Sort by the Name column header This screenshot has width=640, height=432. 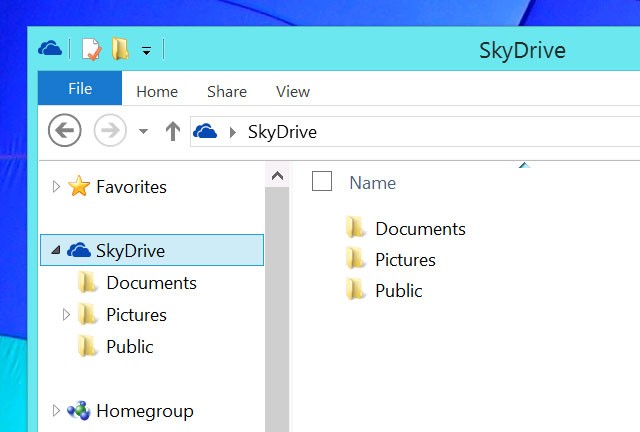[372, 183]
